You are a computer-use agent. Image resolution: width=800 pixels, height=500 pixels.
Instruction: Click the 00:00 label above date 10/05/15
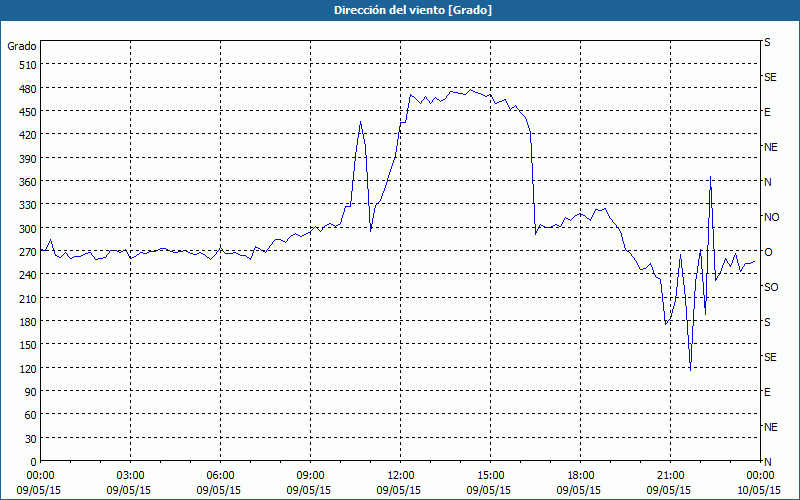pyautogui.click(x=760, y=476)
